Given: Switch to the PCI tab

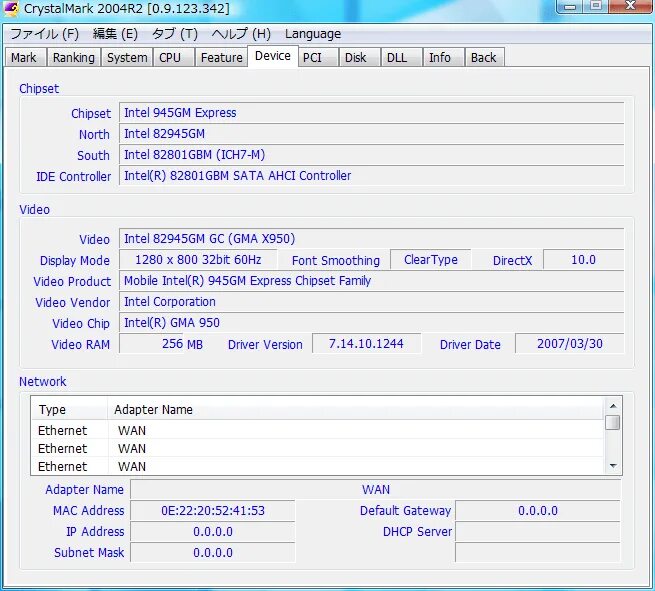Looking at the screenshot, I should click(x=317, y=57).
